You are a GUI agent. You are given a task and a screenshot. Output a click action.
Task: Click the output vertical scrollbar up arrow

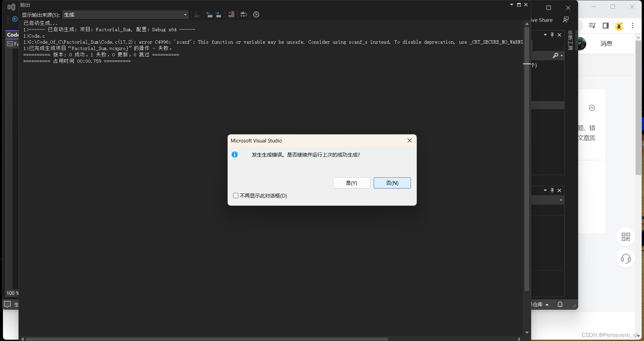point(527,24)
